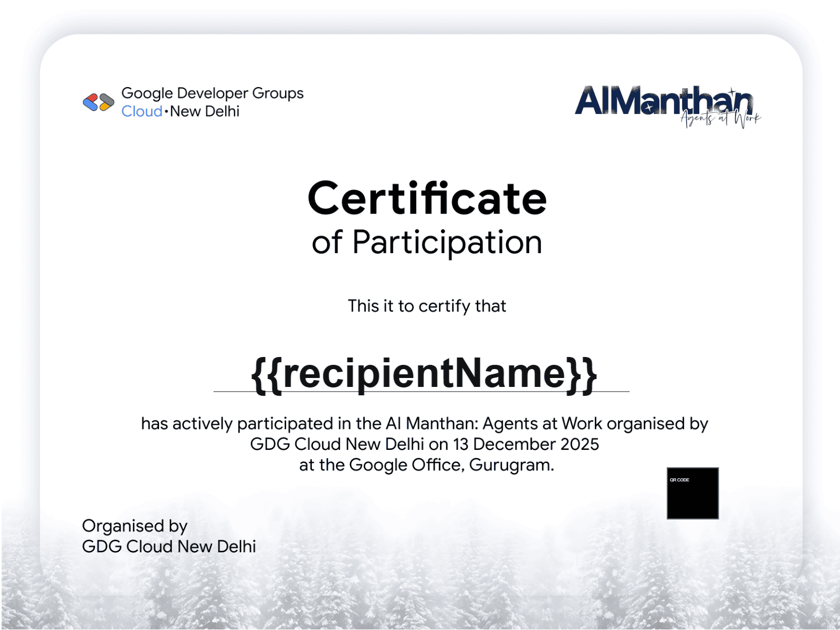The image size is (840, 630).
Task: Click the line starting "has actively participated"
Action: click(424, 424)
